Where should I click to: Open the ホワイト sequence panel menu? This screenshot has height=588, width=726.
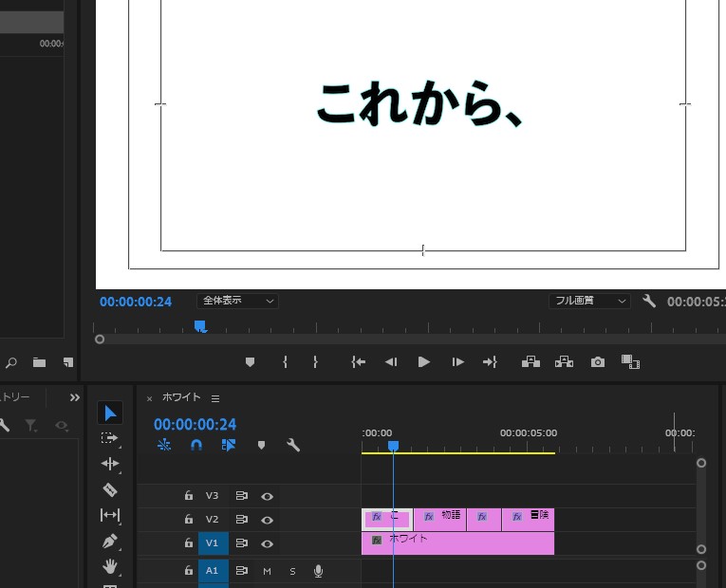tap(215, 398)
